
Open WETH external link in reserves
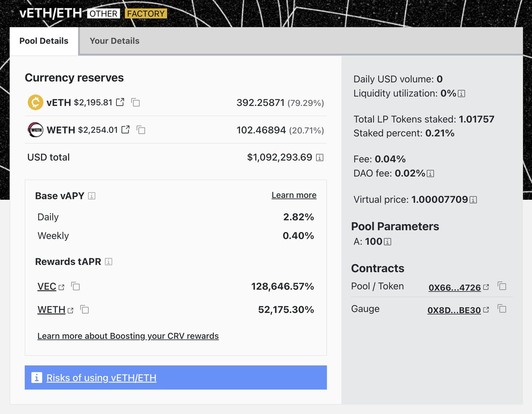[126, 130]
